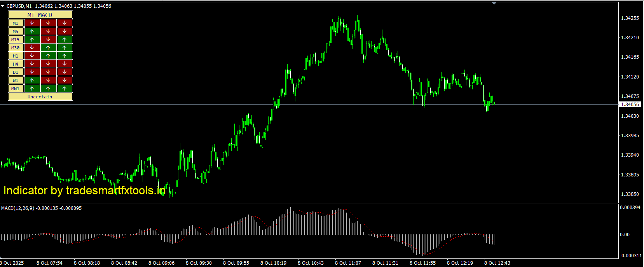This screenshot has width=644, height=267.
Task: Click the last red arrow in D1 row
Action: coord(65,72)
